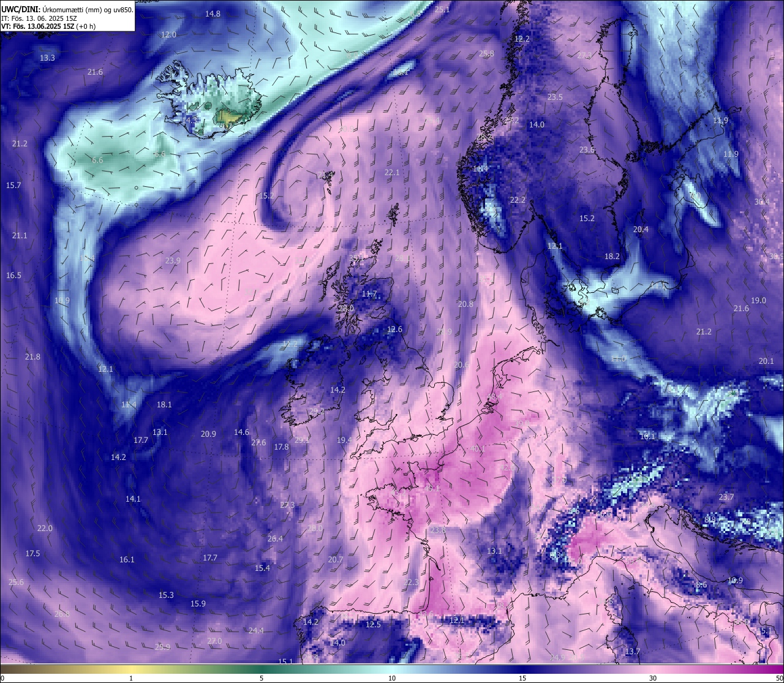The image size is (784, 683).
Task: Click the 23.5 value label
Action: tap(555, 97)
